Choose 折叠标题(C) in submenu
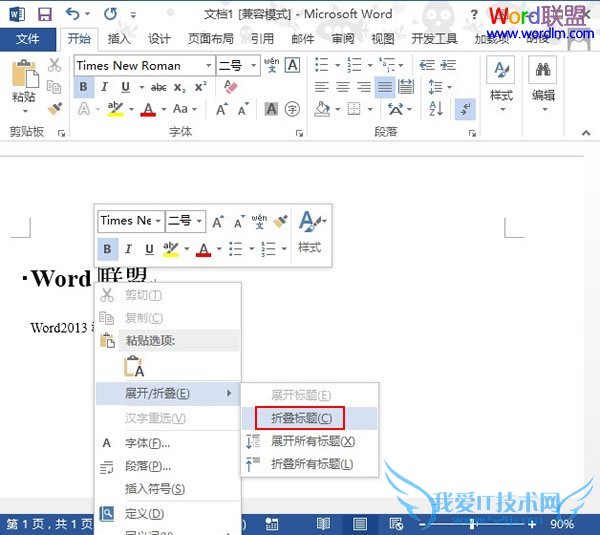Image resolution: width=600 pixels, height=535 pixels. click(310, 418)
